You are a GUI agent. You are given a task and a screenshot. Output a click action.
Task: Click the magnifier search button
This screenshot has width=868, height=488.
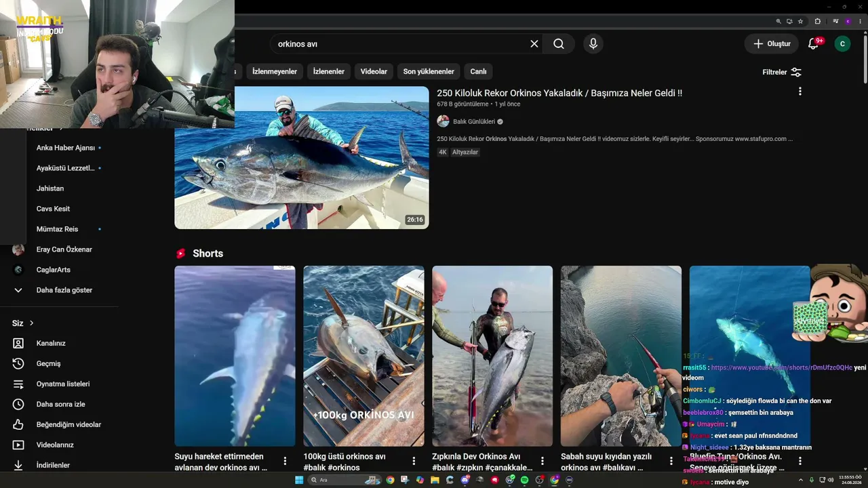click(558, 44)
